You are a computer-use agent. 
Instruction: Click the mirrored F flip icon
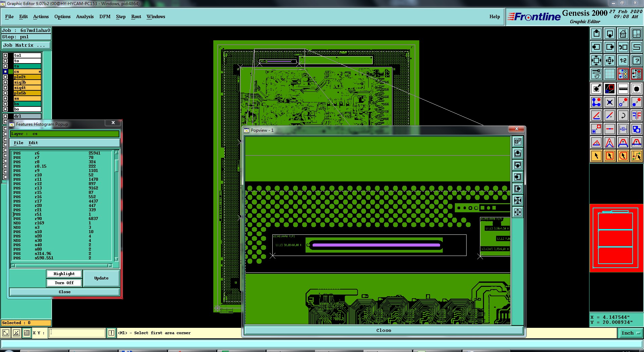(x=637, y=116)
